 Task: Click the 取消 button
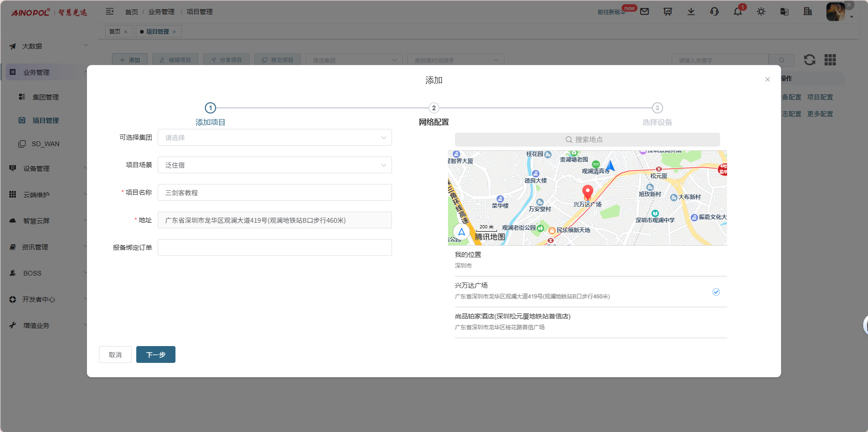(x=115, y=354)
